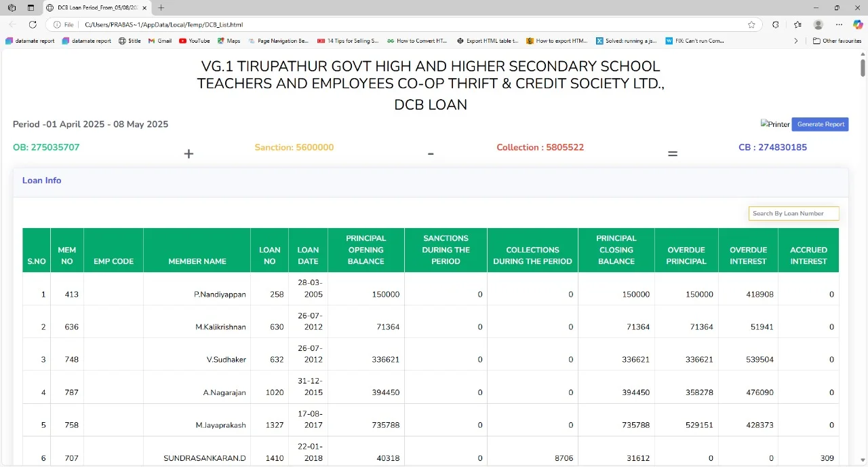Open the browser profile avatar
The image size is (868, 467).
tap(818, 24)
